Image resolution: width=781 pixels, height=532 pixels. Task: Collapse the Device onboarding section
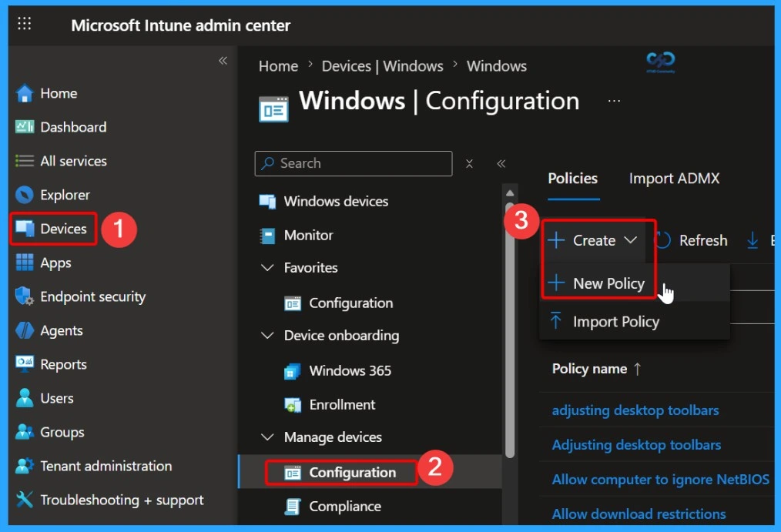click(x=267, y=335)
